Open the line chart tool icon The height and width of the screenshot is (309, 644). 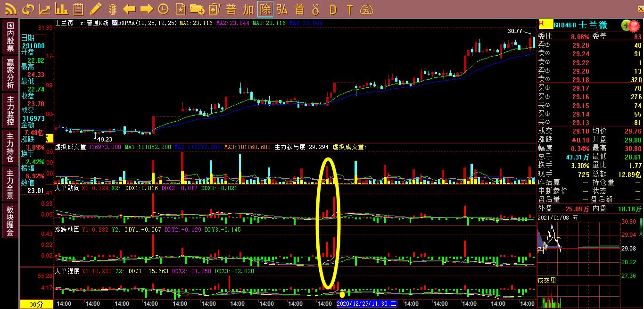45,8
